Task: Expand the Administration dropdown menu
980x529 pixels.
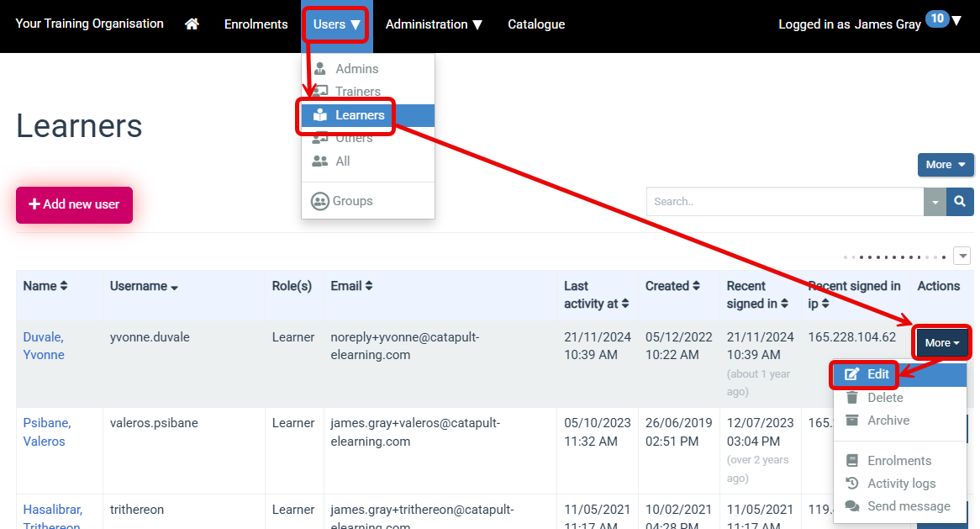Action: (x=434, y=24)
